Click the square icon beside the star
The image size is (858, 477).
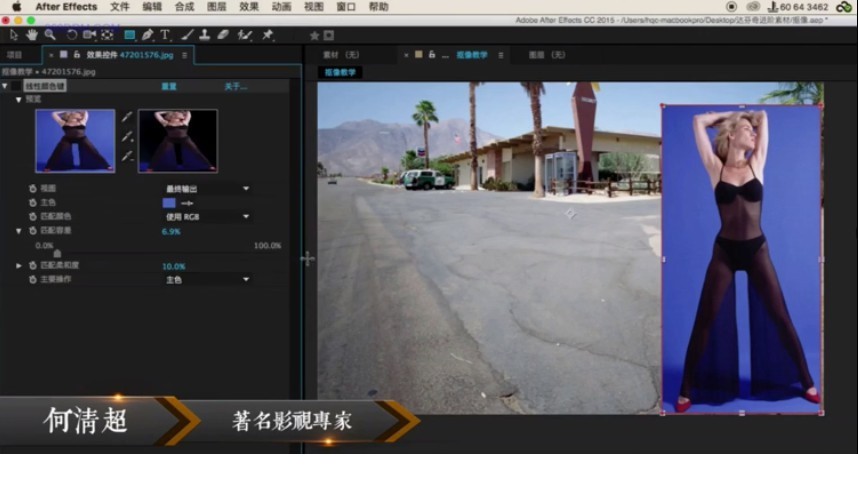pyautogui.click(x=329, y=36)
